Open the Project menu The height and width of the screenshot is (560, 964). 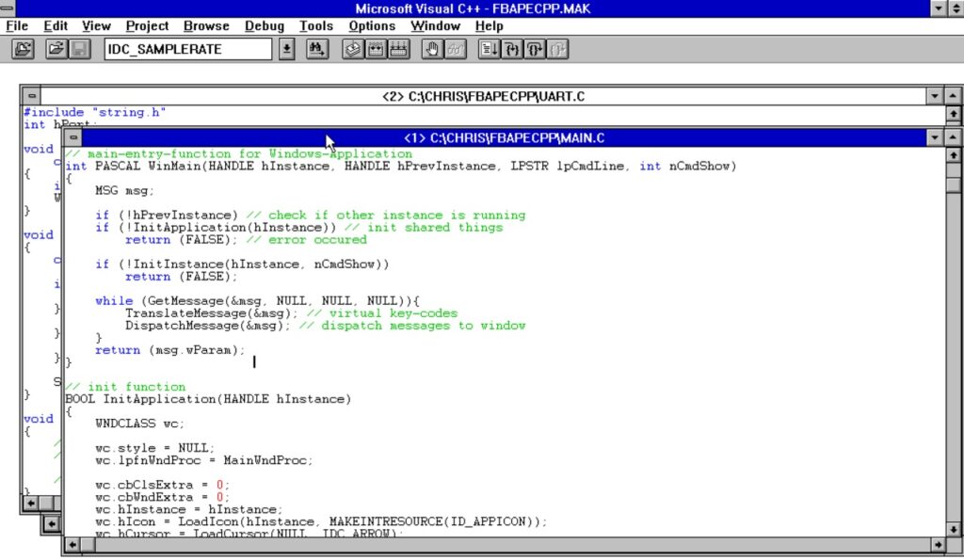147,26
